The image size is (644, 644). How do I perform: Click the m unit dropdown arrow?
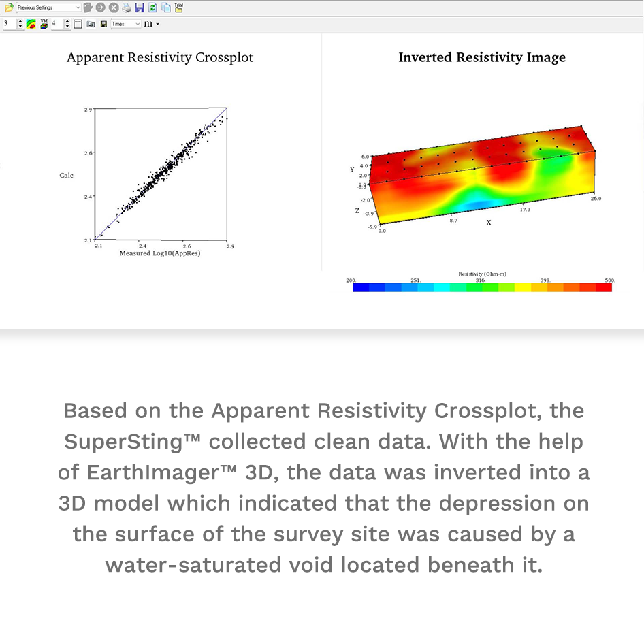pyautogui.click(x=158, y=25)
